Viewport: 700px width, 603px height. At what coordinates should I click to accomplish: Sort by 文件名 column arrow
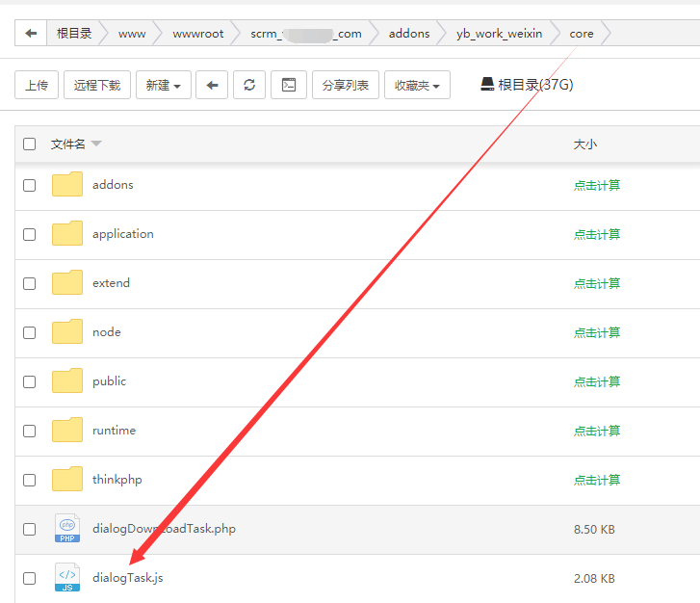(96, 144)
